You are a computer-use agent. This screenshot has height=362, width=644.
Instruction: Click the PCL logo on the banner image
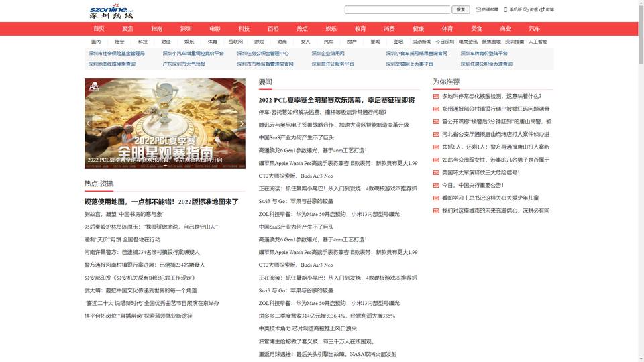click(x=94, y=86)
